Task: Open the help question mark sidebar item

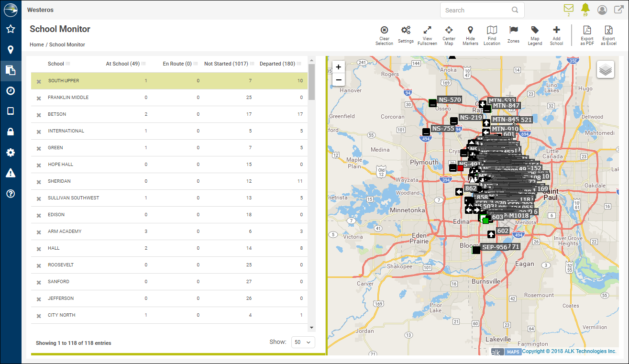Action: point(11,194)
